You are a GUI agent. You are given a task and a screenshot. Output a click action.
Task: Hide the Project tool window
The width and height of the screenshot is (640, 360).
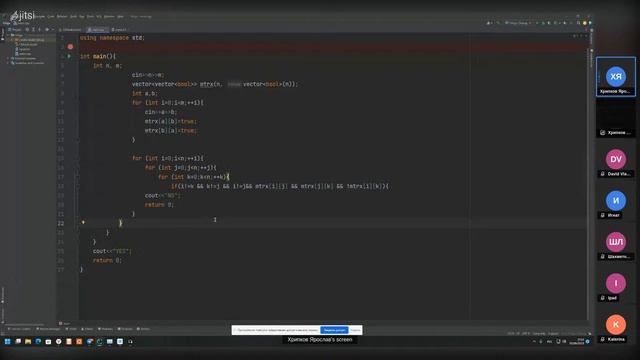tap(53, 30)
